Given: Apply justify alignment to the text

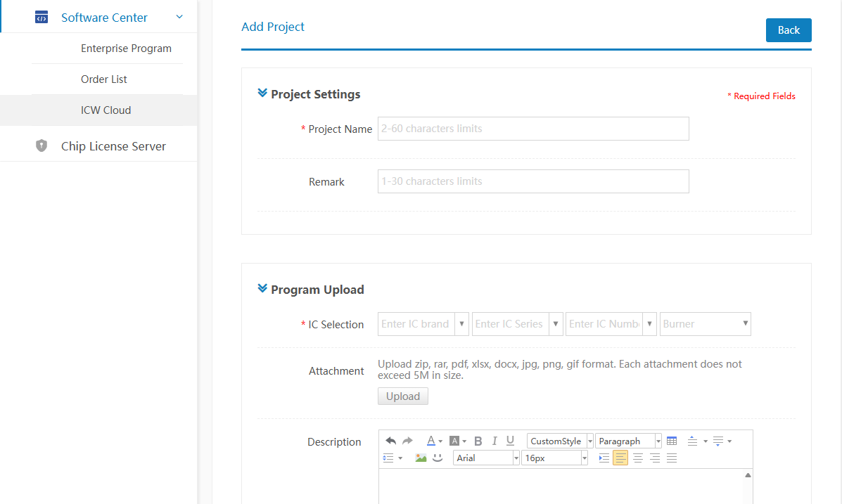Looking at the screenshot, I should tap(672, 458).
